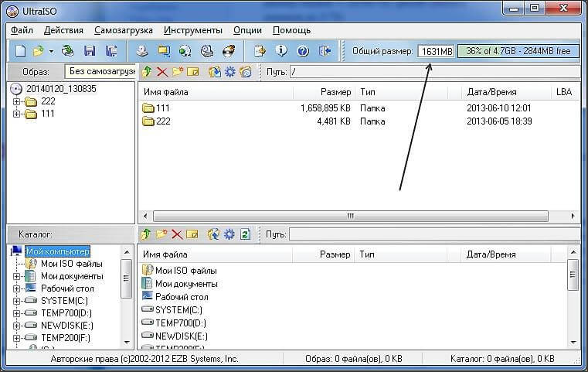Screen dimensions: 588x372
Task: Click the gear icon in image toolbar
Action: click(x=230, y=71)
